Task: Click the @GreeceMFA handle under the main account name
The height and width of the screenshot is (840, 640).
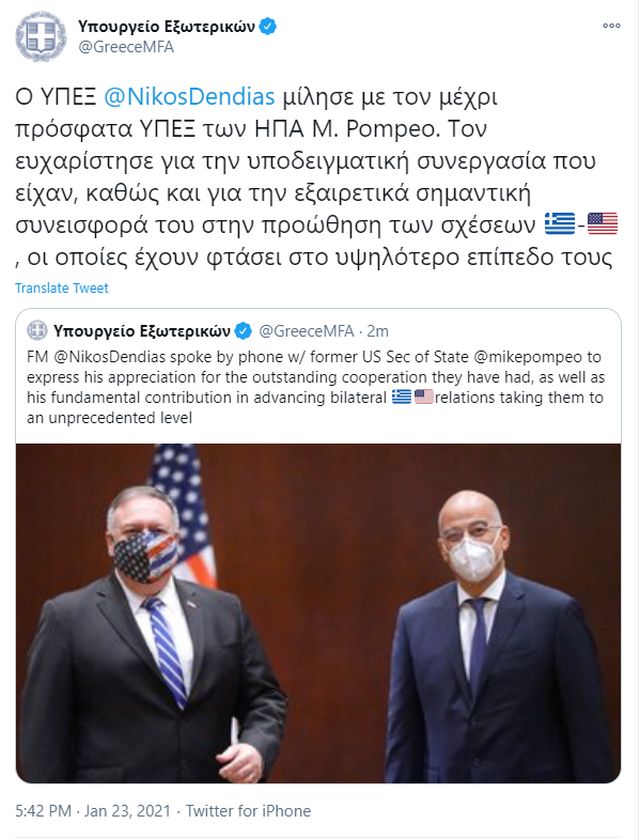Action: 126,47
